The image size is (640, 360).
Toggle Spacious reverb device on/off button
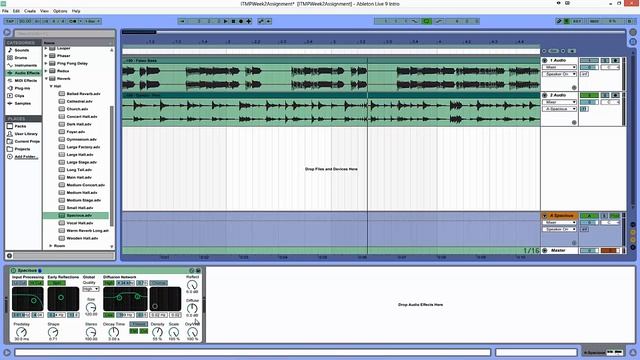13,271
